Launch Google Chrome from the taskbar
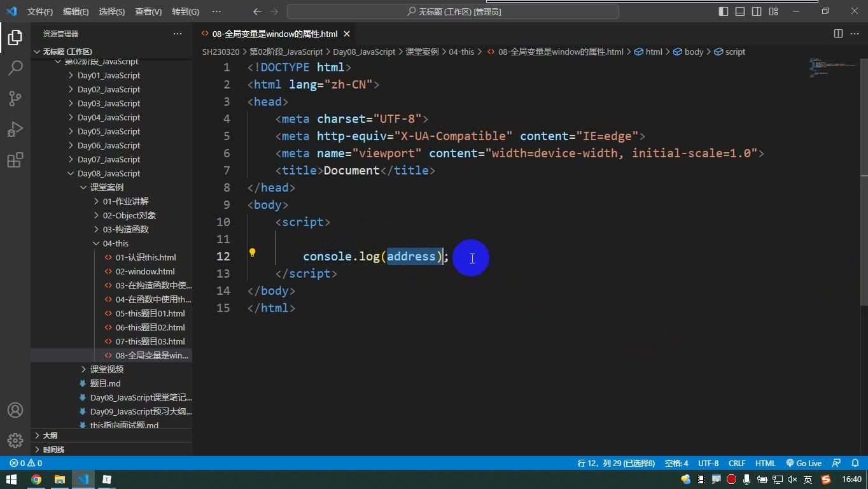The width and height of the screenshot is (868, 489). coord(36,479)
